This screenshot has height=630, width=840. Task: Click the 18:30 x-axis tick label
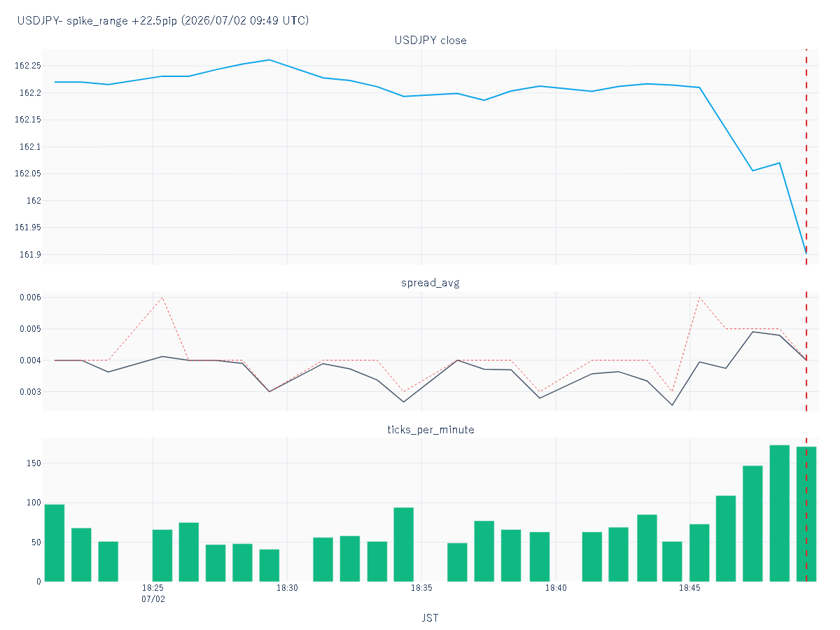(x=287, y=588)
